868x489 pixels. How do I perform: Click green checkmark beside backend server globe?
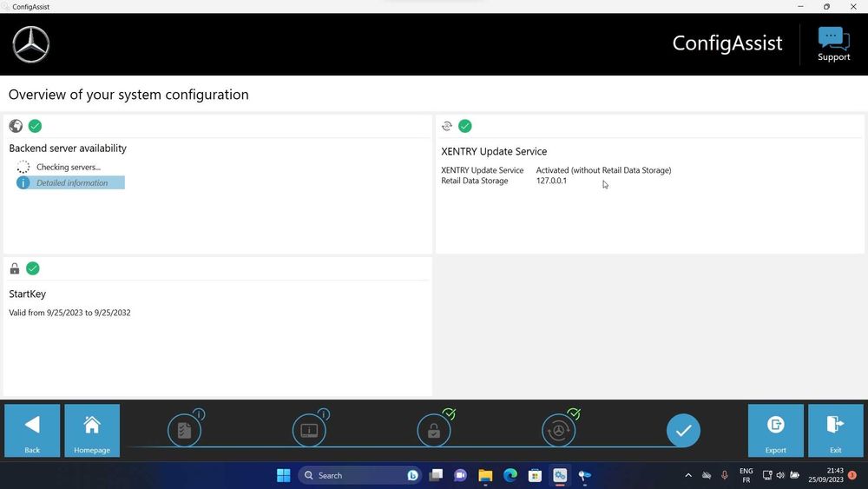[x=35, y=126]
